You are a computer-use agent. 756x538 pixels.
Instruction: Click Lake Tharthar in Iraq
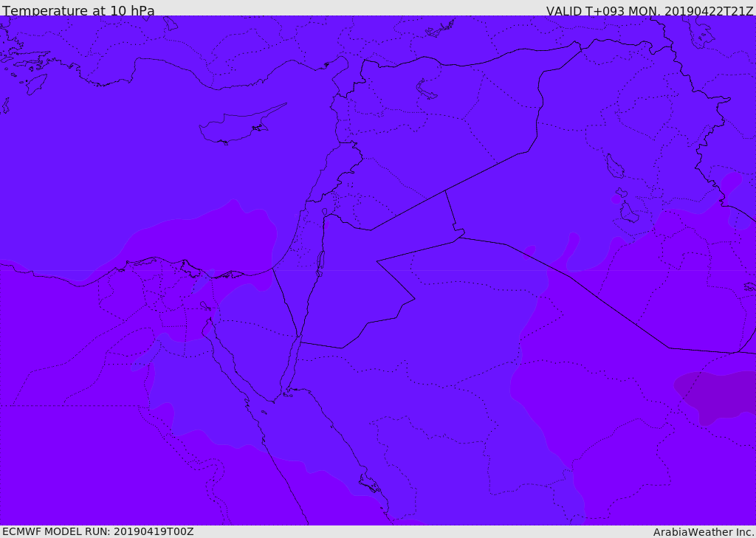point(614,166)
